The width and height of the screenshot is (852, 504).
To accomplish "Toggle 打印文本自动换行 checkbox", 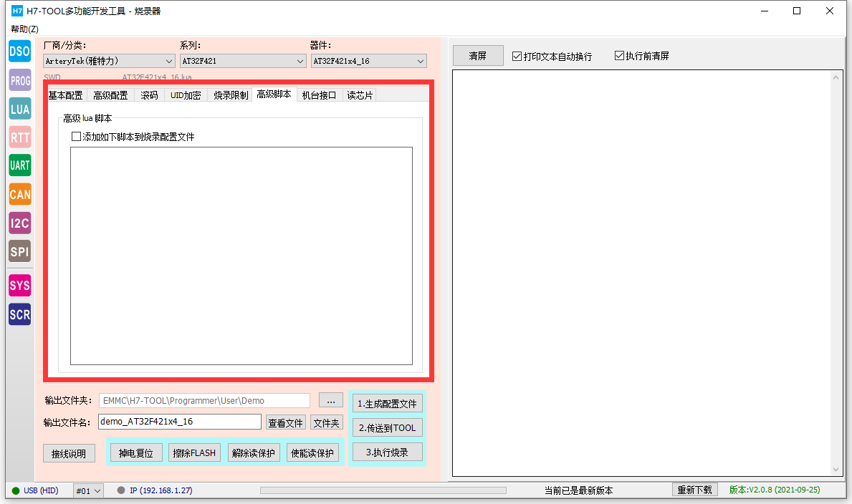I will pos(517,56).
